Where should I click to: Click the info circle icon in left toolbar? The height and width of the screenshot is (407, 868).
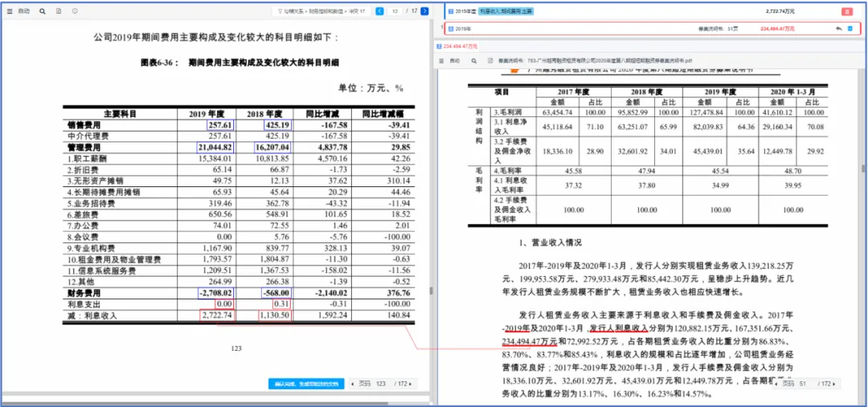[75, 11]
